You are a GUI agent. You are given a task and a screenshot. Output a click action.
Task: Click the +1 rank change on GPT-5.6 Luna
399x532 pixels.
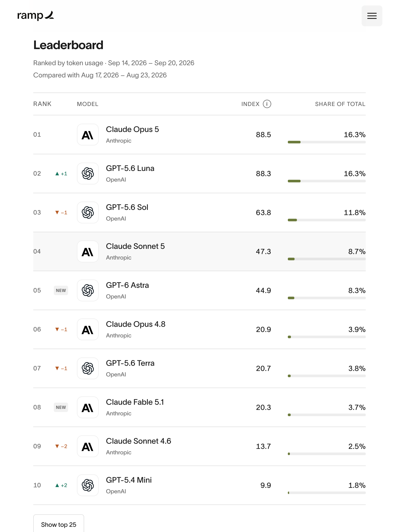click(x=61, y=174)
